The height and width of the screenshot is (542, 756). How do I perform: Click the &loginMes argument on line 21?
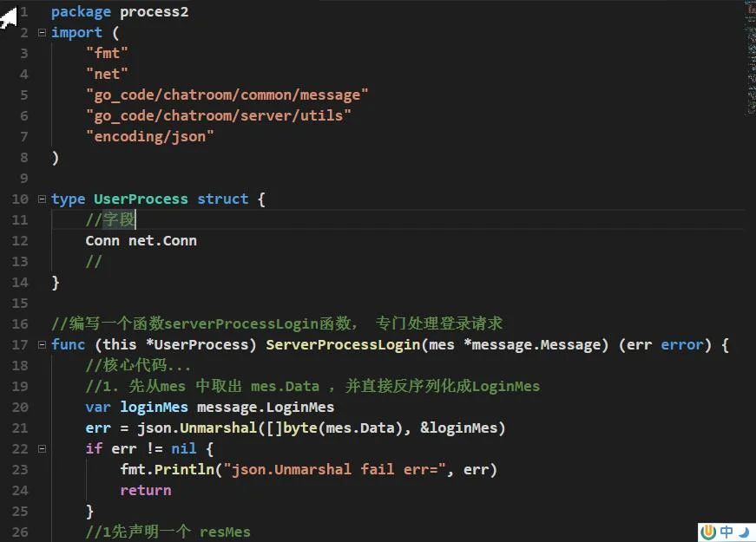[458, 428]
